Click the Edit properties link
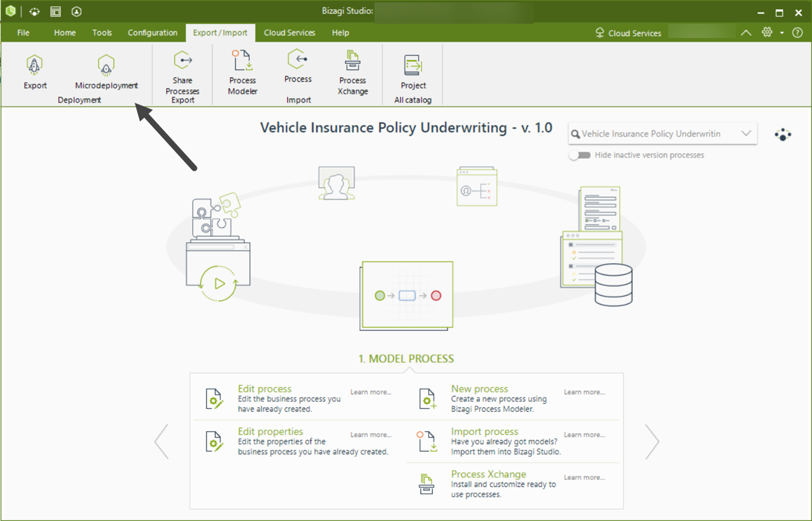 pos(270,431)
